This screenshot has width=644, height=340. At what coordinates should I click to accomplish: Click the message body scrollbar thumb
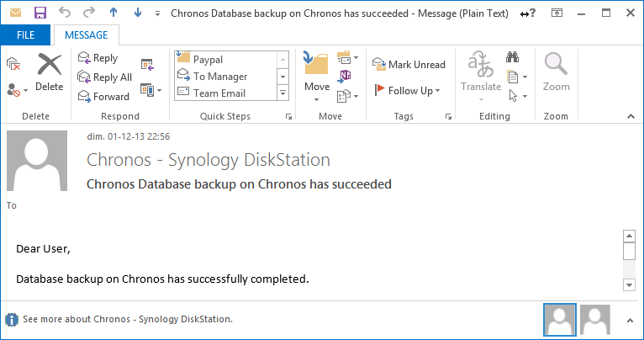(629, 251)
